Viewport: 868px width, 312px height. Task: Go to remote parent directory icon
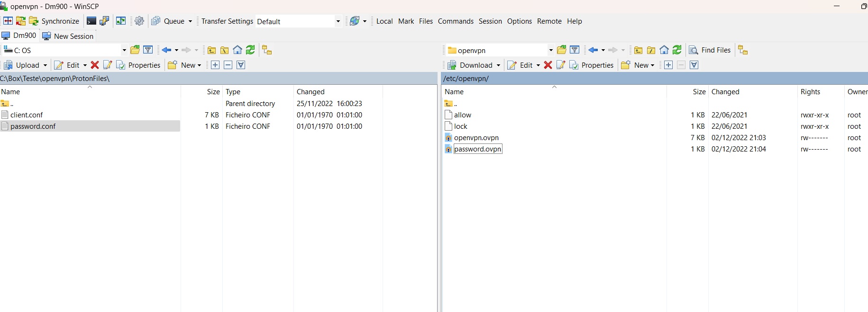[x=639, y=50]
